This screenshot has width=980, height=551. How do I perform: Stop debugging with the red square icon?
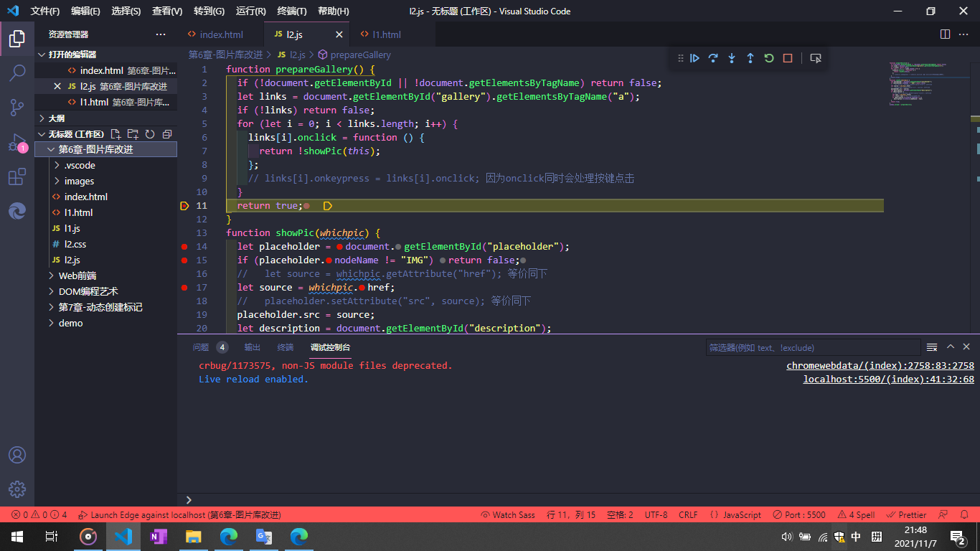787,58
